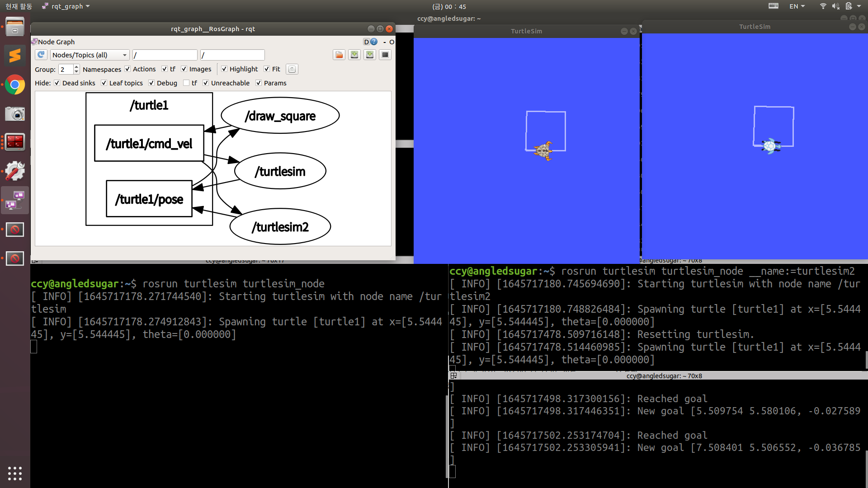Open Files from the dock

(x=15, y=27)
